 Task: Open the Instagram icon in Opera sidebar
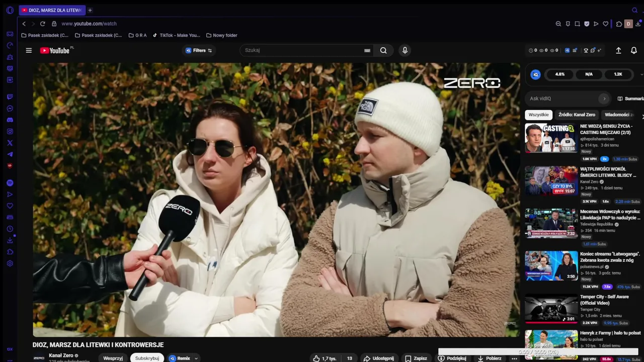[x=10, y=131]
